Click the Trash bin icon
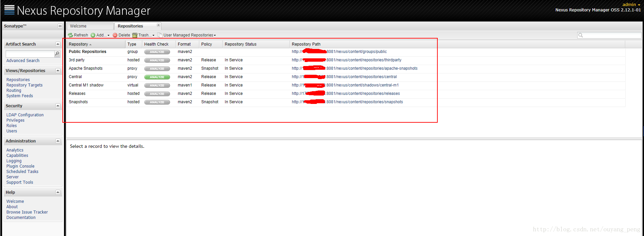Screen dimensions: 644x236 135,35
